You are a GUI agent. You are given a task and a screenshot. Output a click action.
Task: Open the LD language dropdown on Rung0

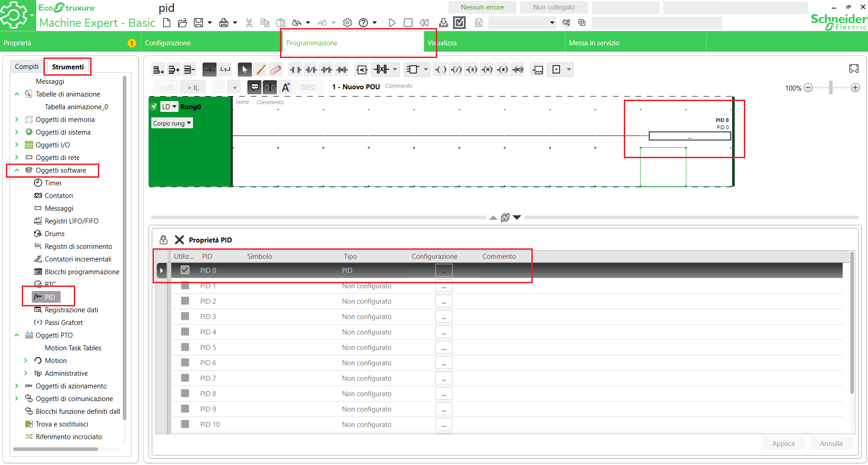click(169, 107)
